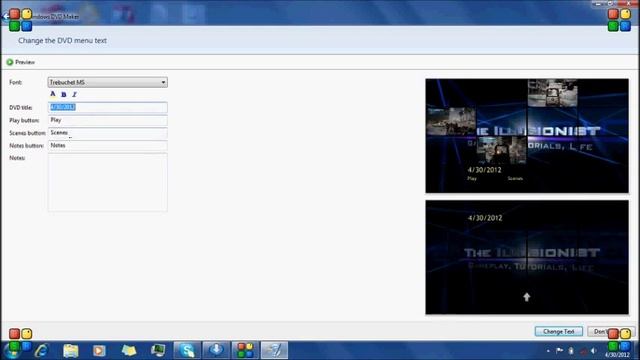Click into the Notes button text field
Image resolution: width=640 pixels, height=360 pixels.
[107, 145]
